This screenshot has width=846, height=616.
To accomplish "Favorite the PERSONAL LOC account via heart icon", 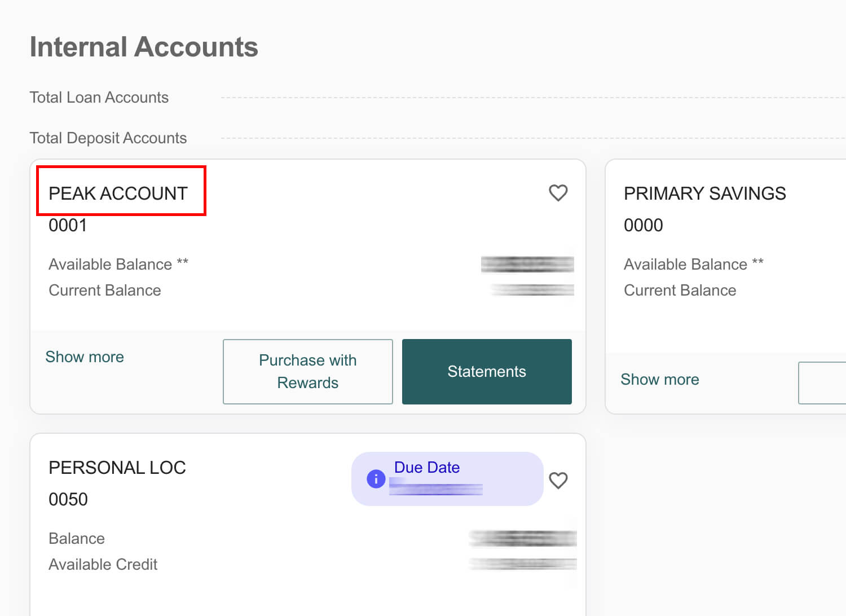I will point(558,481).
